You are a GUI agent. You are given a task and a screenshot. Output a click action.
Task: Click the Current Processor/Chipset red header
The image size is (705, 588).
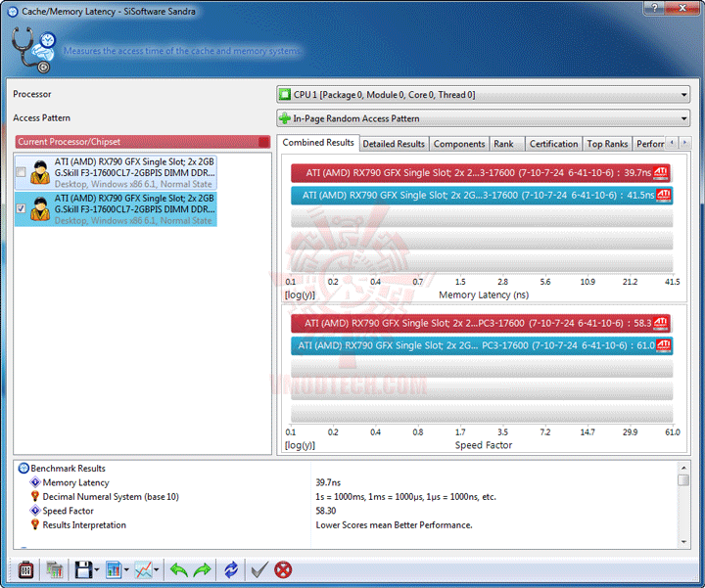coord(143,142)
